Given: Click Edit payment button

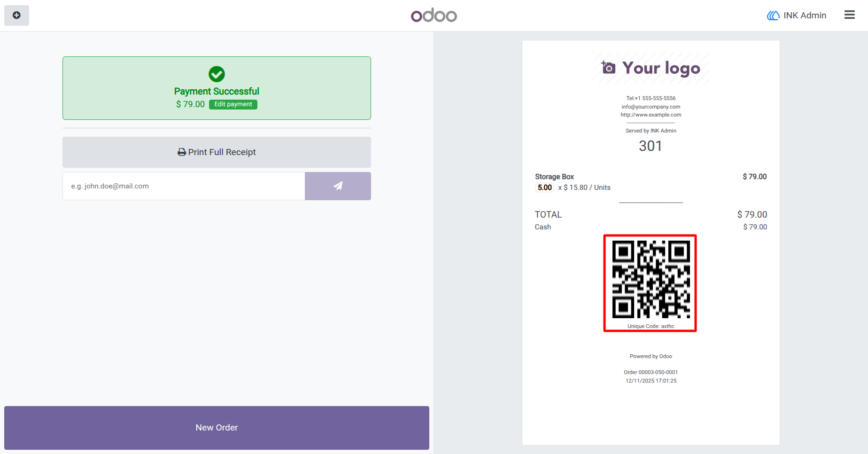Looking at the screenshot, I should 233,104.
